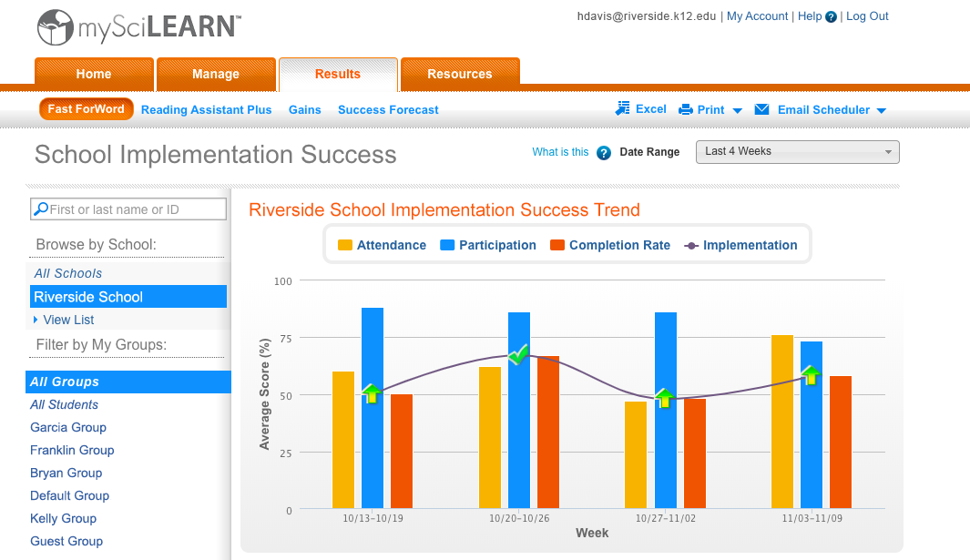This screenshot has height=560, width=970.
Task: Click the What is this help icon
Action: 604,152
